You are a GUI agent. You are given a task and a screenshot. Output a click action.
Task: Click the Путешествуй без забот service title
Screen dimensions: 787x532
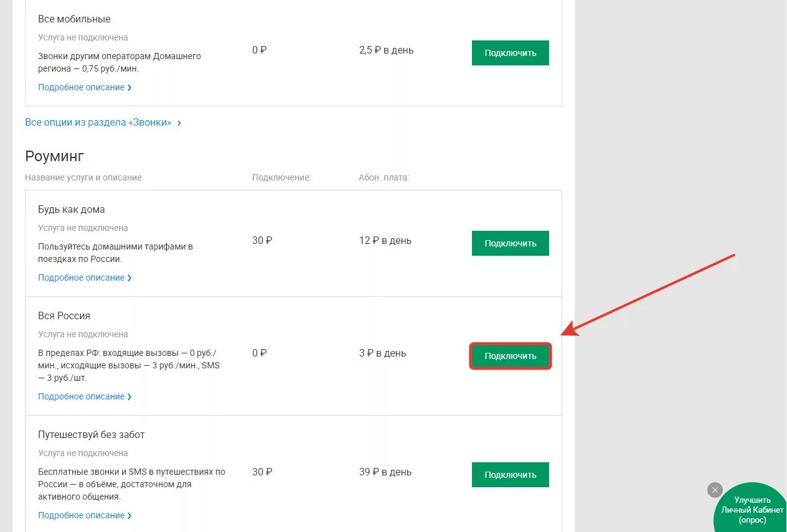coord(92,434)
